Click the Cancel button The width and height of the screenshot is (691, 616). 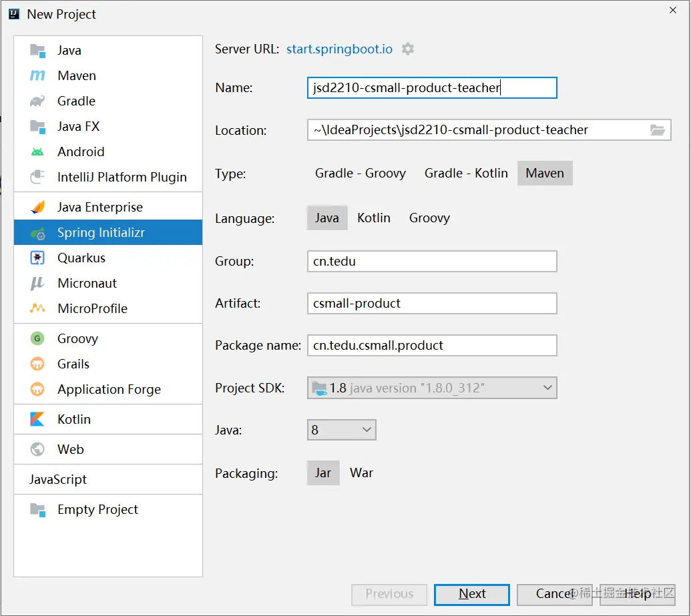click(554, 595)
